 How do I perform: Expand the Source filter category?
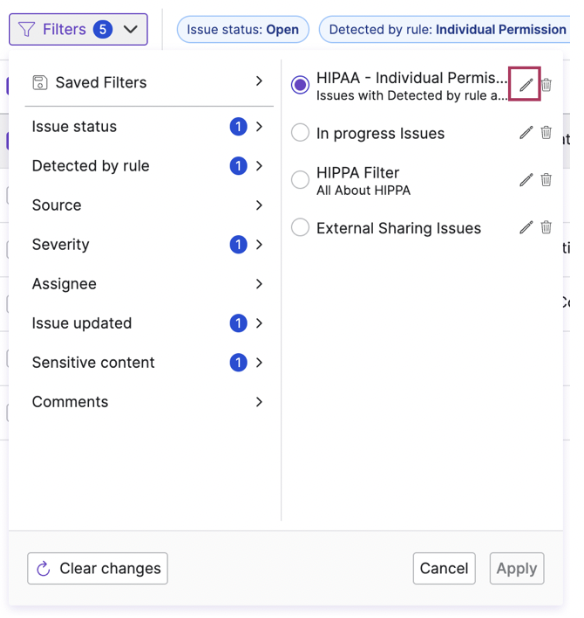[147, 205]
